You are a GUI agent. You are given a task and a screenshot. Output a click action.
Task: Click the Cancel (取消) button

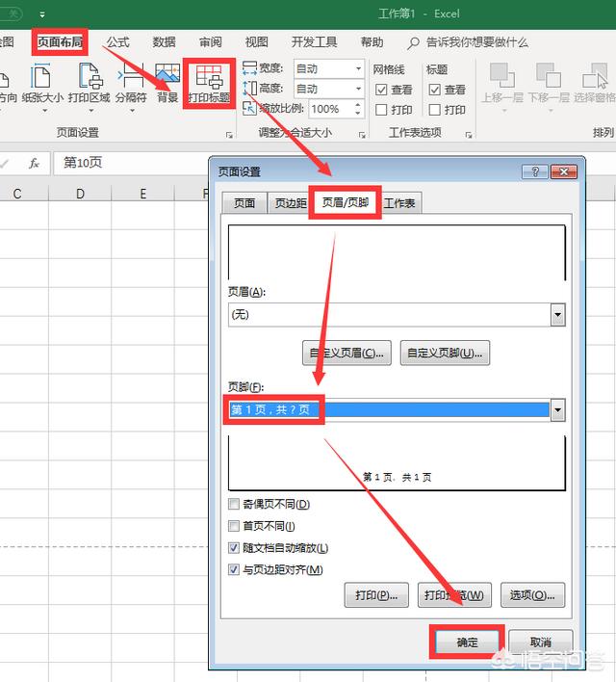pos(540,642)
